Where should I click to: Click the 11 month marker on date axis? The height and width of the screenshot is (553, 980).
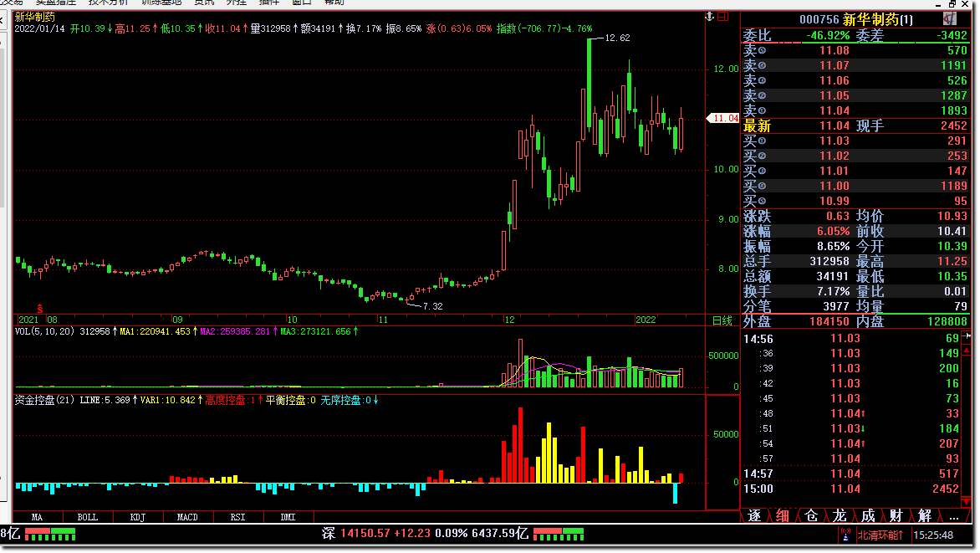coord(382,320)
